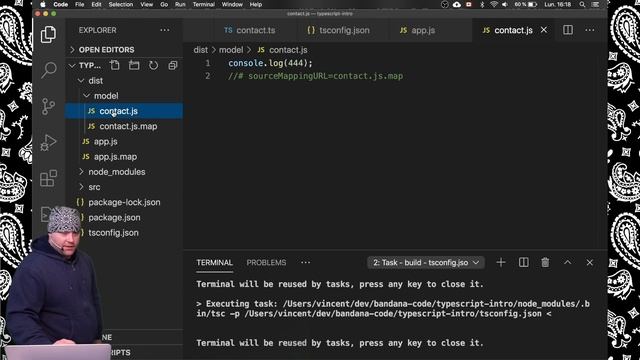Open the Selection menu

coord(120,4)
